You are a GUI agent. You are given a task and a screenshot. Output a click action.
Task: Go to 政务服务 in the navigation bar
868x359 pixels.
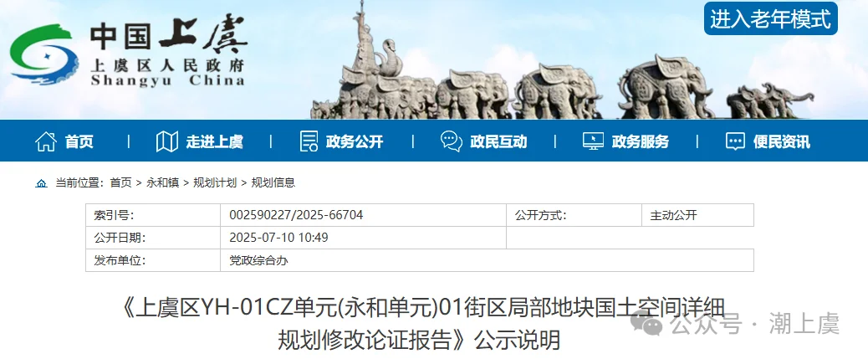640,141
